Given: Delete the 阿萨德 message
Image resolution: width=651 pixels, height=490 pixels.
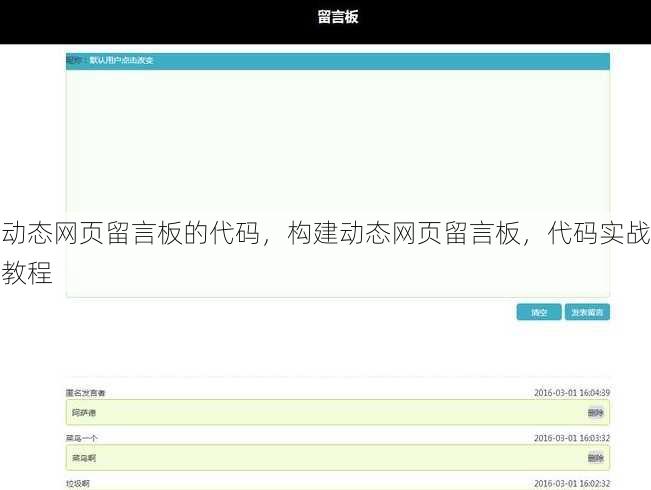Looking at the screenshot, I should coord(595,413).
